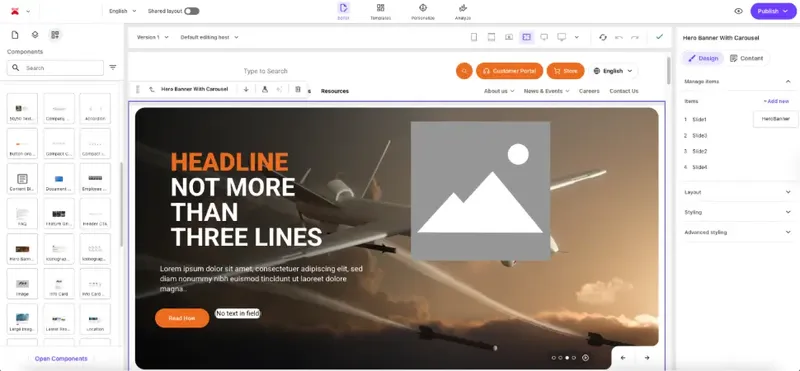Click the Add new items link
The image size is (800, 371).
(x=776, y=101)
